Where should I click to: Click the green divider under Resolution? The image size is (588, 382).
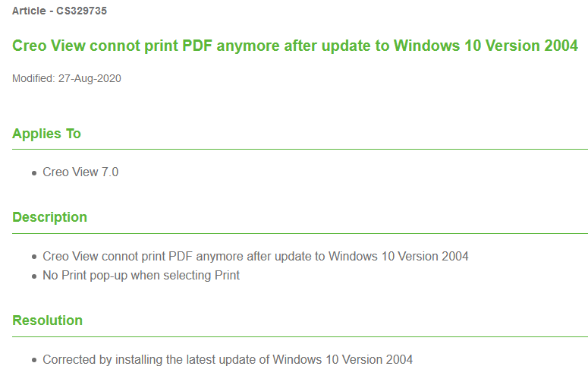point(300,336)
